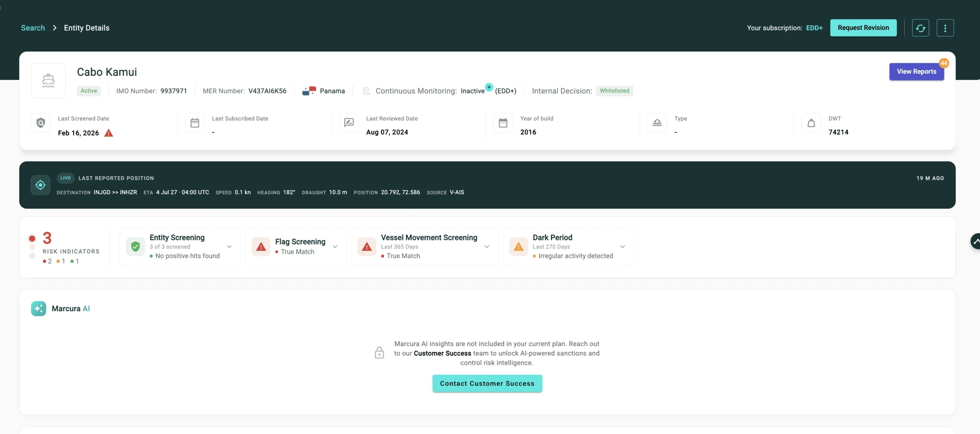Click the Last Subscribed Date calendar icon
980x434 pixels.
click(195, 123)
